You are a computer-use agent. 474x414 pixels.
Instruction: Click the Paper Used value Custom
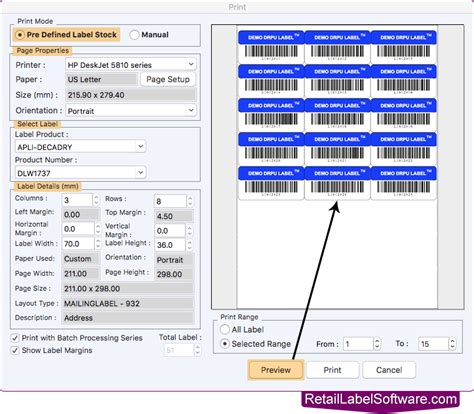coord(81,259)
